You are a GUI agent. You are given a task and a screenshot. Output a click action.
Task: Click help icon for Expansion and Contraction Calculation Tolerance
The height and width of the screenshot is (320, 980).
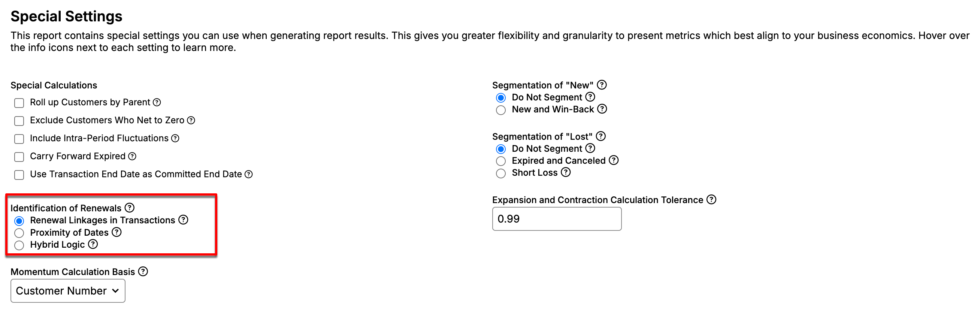(711, 200)
